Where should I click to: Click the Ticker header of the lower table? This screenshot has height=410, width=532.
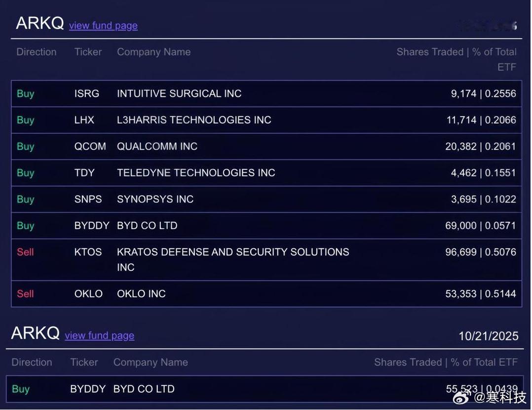pyautogui.click(x=84, y=363)
